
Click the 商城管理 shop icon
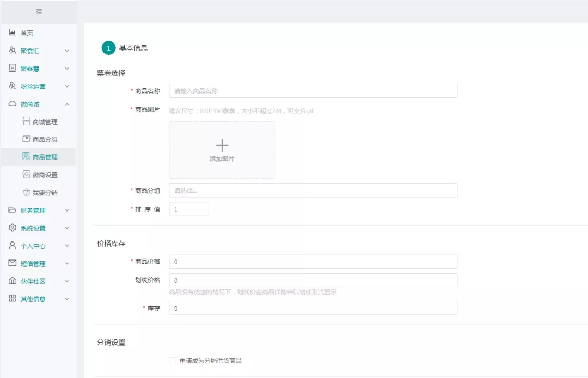pyautogui.click(x=26, y=121)
